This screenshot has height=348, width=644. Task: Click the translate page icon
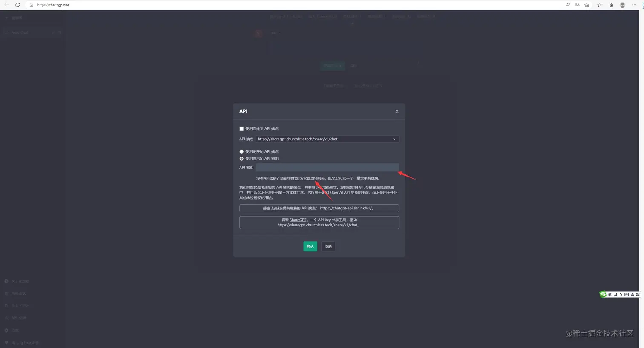(x=577, y=5)
